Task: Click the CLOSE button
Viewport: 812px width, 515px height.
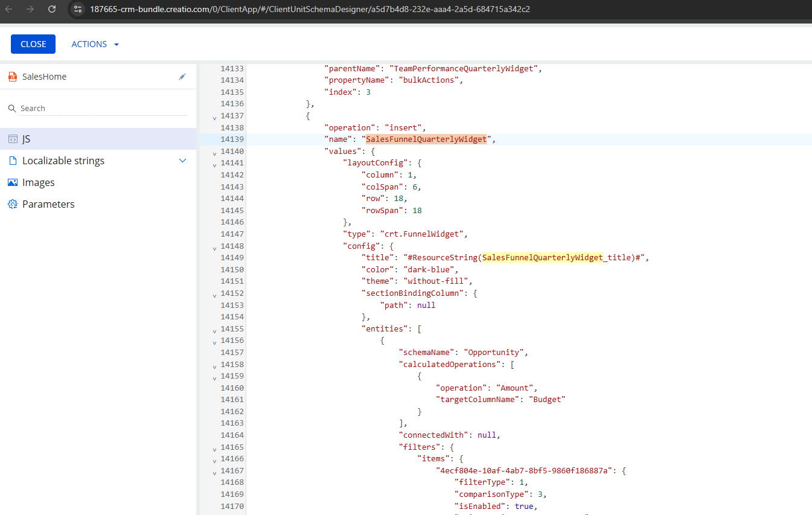Action: pos(33,44)
